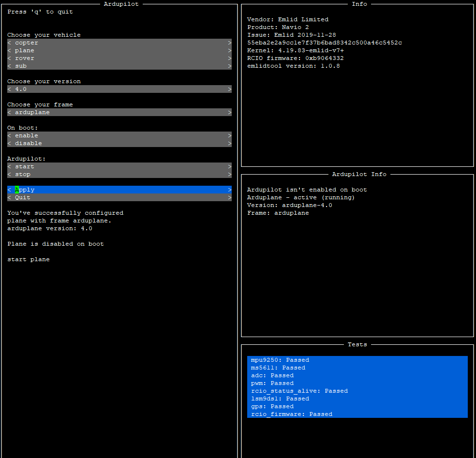
Task: Click the "arduplane version: 4.0" message
Action: pyautogui.click(x=50, y=229)
